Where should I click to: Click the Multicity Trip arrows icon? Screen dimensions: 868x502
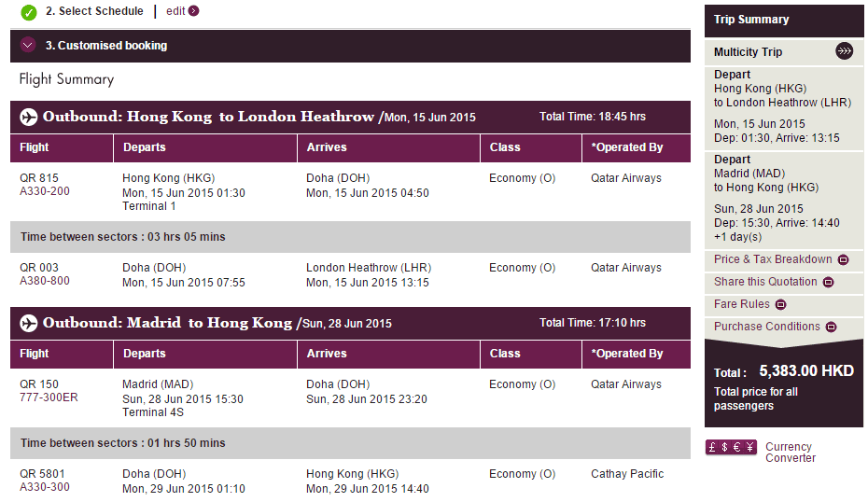pos(844,51)
